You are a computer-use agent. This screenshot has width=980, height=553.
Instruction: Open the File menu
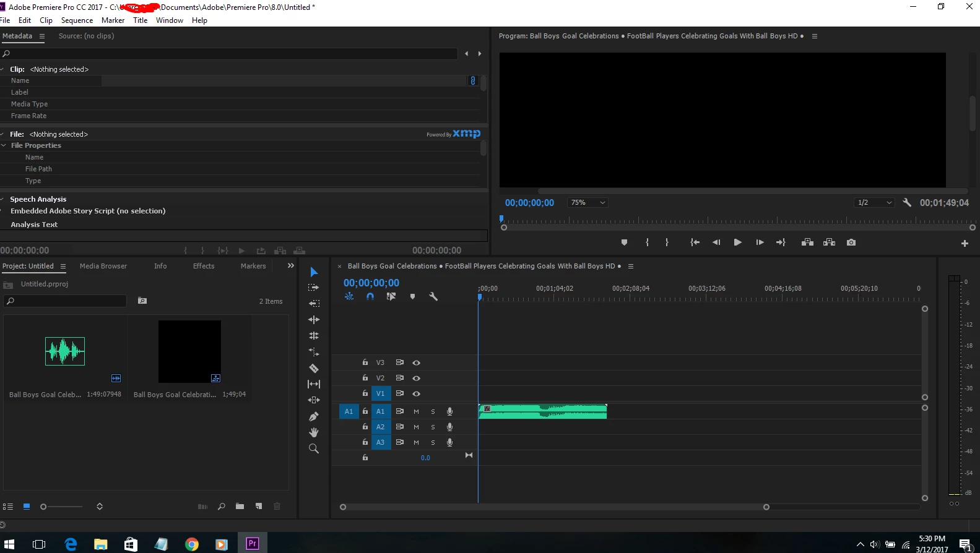click(5, 20)
